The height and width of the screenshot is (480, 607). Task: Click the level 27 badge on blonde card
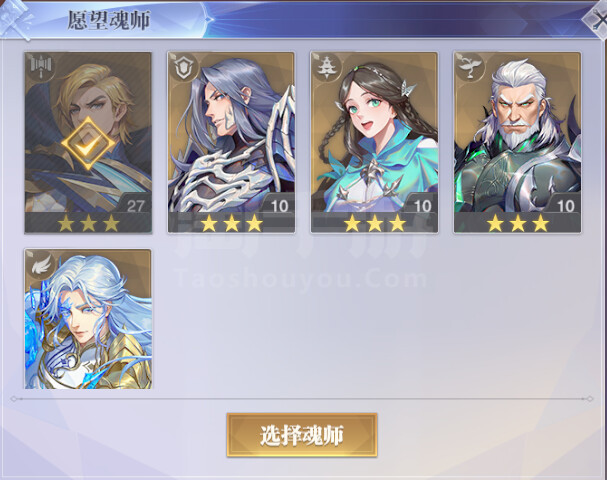tap(135, 206)
